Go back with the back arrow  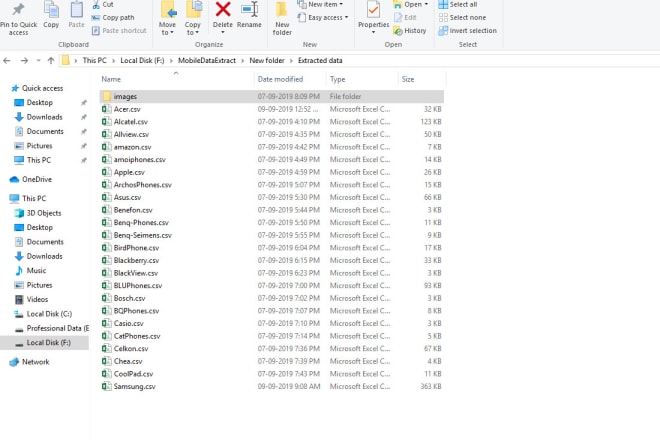pos(7,61)
